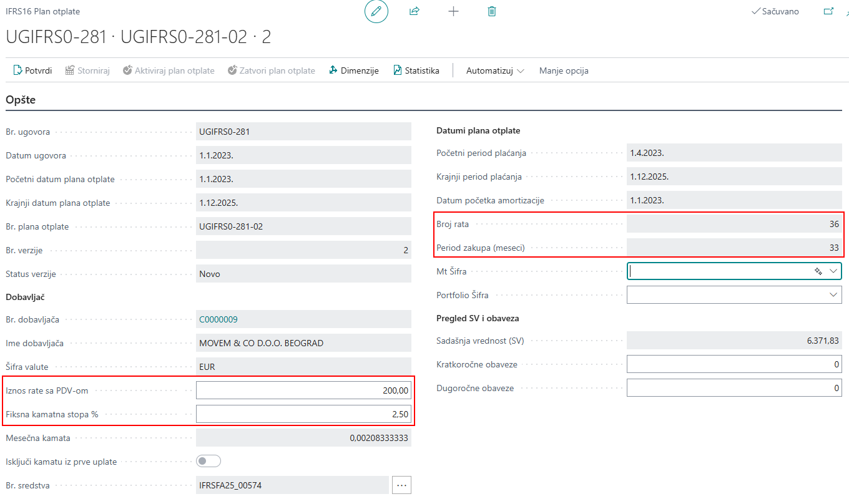Delete record using trash icon

click(x=492, y=11)
